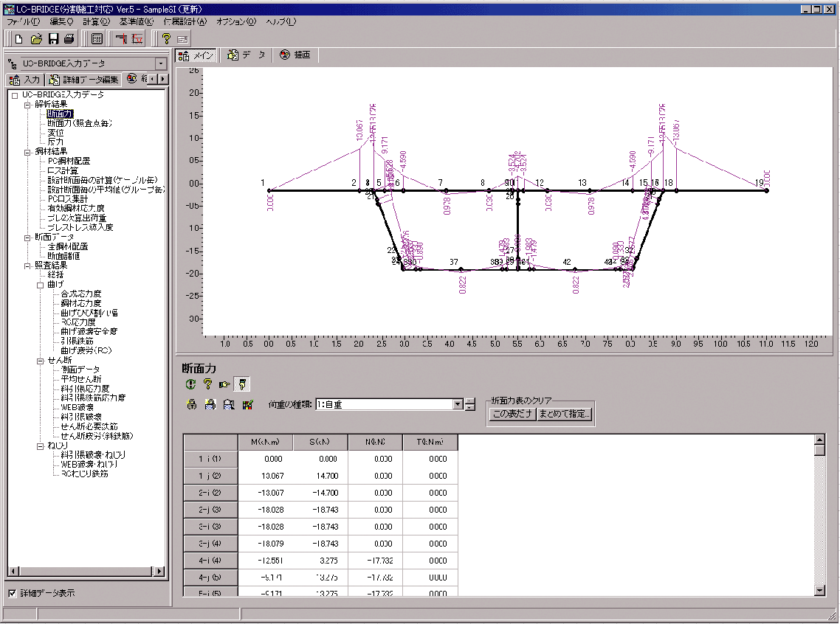Screen dimensions: 840x624
Task: Click the Open folder toolbar icon
Action: point(36,39)
